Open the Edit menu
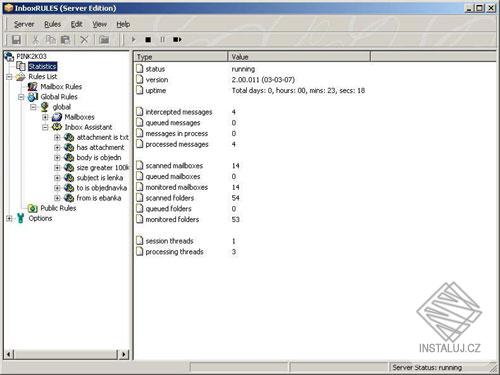This screenshot has height=375, width=500. (77, 24)
